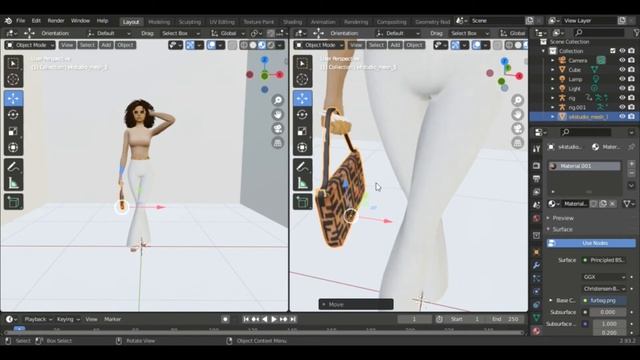Open the Edit menu

(x=36, y=20)
